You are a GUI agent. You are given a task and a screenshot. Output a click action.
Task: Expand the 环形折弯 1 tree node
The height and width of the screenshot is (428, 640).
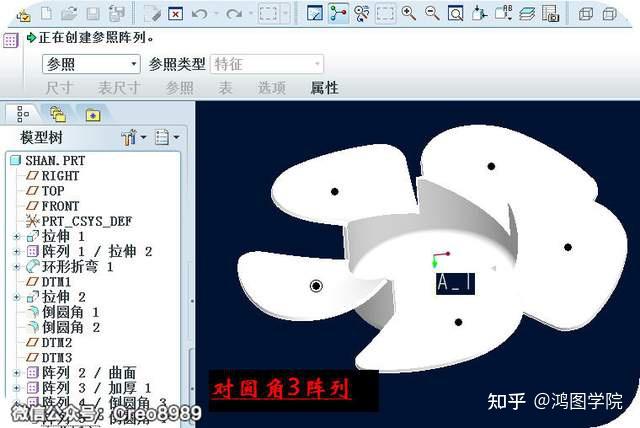pyautogui.click(x=17, y=267)
